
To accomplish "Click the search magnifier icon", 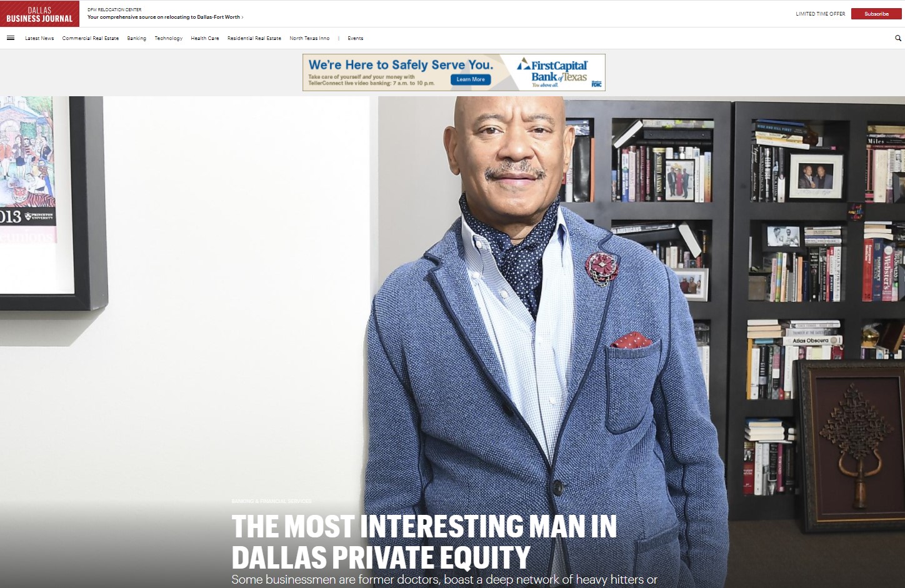I will pos(898,38).
